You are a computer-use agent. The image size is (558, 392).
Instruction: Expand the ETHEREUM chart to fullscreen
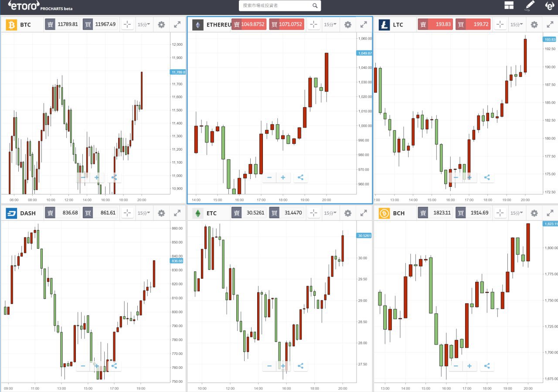click(364, 25)
